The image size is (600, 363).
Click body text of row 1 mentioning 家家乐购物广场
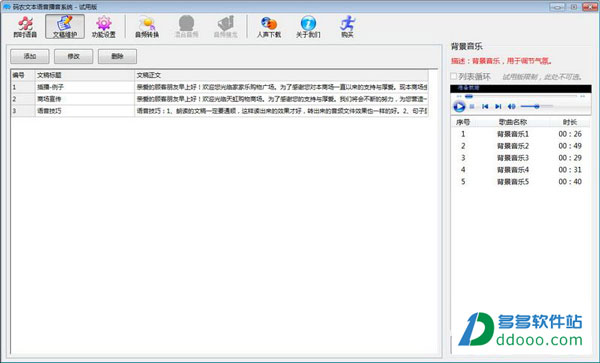coord(281,87)
